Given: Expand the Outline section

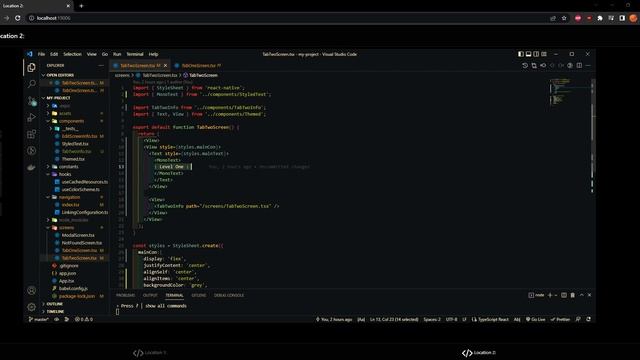Looking at the screenshot, I should (x=54, y=304).
